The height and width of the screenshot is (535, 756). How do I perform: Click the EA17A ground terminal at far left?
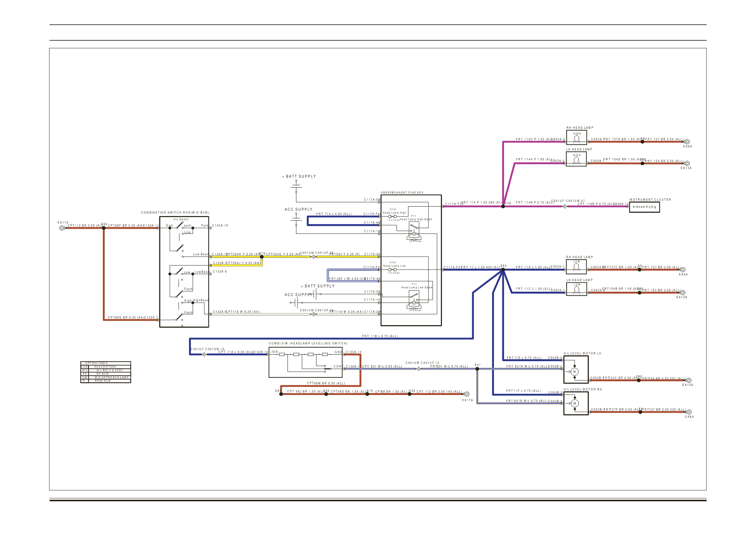click(62, 228)
